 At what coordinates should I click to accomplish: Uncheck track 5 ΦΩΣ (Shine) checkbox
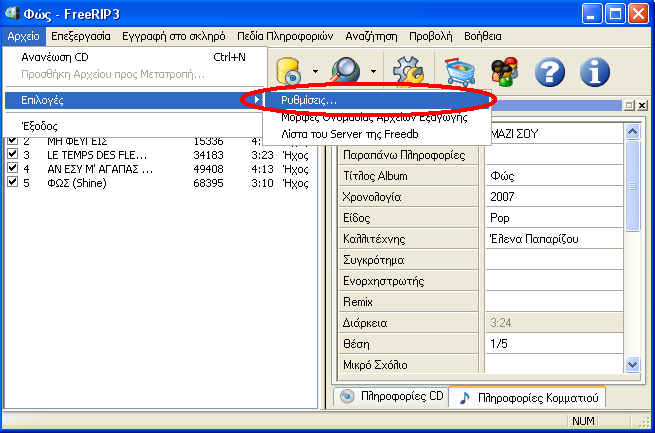point(13,182)
